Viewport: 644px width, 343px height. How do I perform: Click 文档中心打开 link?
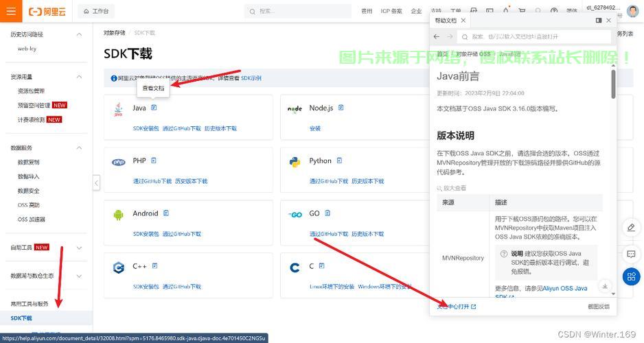click(x=457, y=307)
